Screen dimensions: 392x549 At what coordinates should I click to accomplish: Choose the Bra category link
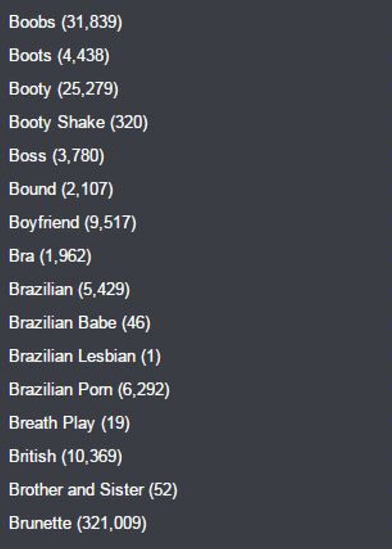tap(50, 256)
